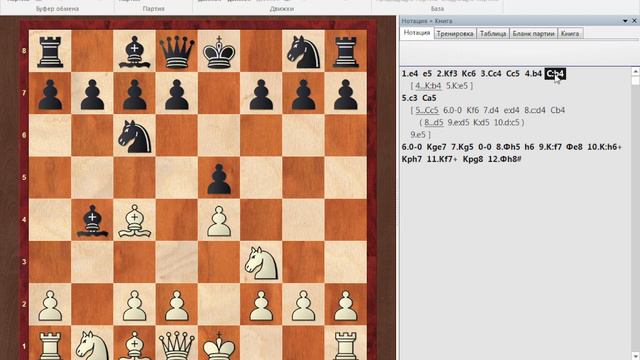Click Black's move h6

pyautogui.click(x=529, y=147)
